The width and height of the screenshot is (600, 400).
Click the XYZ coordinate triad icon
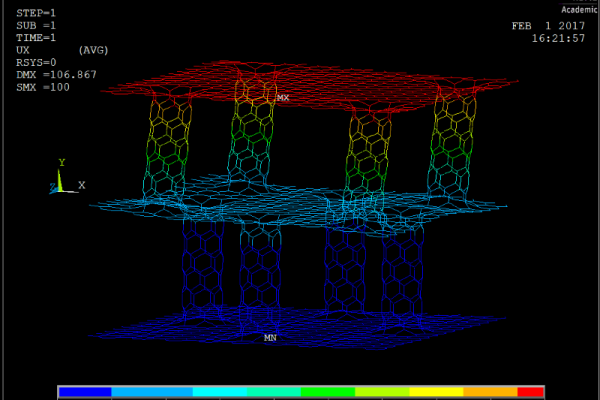click(62, 181)
